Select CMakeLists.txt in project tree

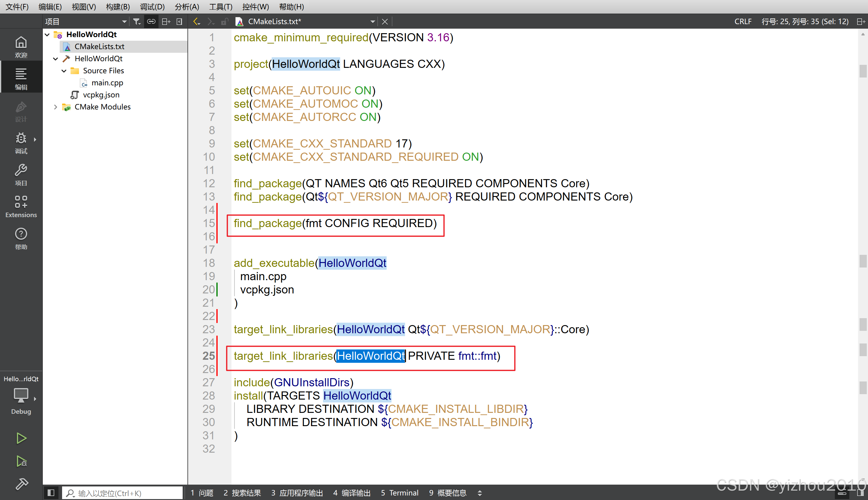99,46
